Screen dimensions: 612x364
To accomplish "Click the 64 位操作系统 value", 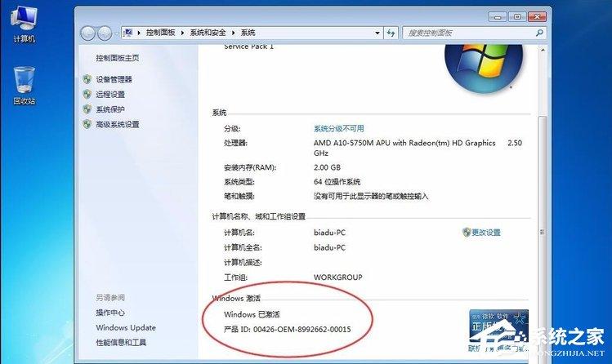I will click(337, 182).
